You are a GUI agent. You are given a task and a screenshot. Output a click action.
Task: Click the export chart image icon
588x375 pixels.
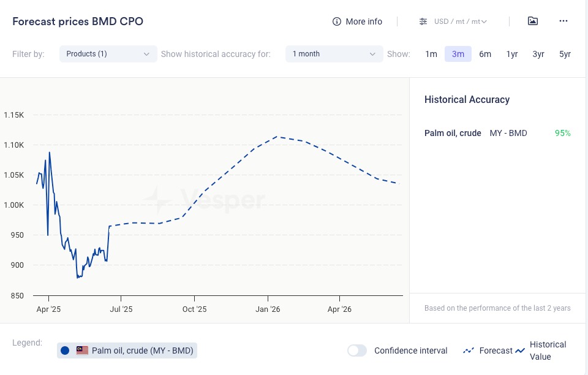[x=533, y=21]
